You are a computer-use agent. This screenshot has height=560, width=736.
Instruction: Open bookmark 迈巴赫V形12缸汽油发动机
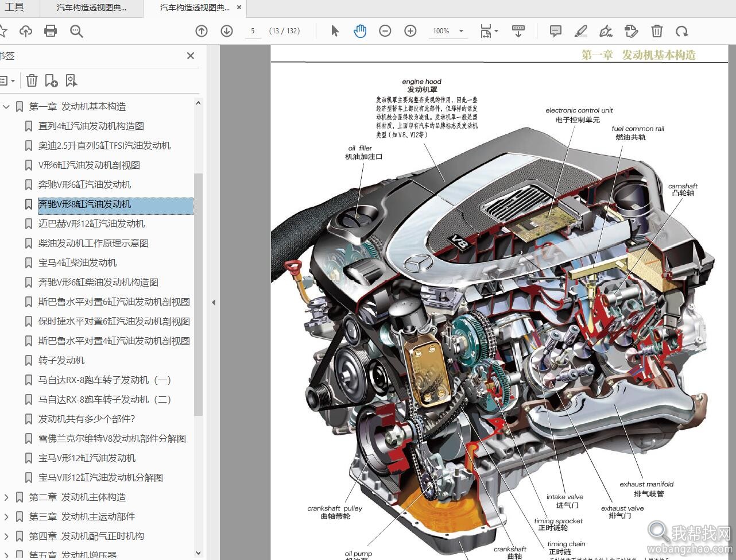click(91, 223)
